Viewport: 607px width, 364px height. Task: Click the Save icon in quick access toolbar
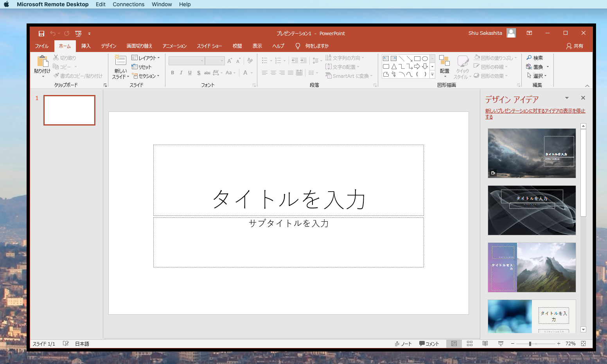[41, 34]
